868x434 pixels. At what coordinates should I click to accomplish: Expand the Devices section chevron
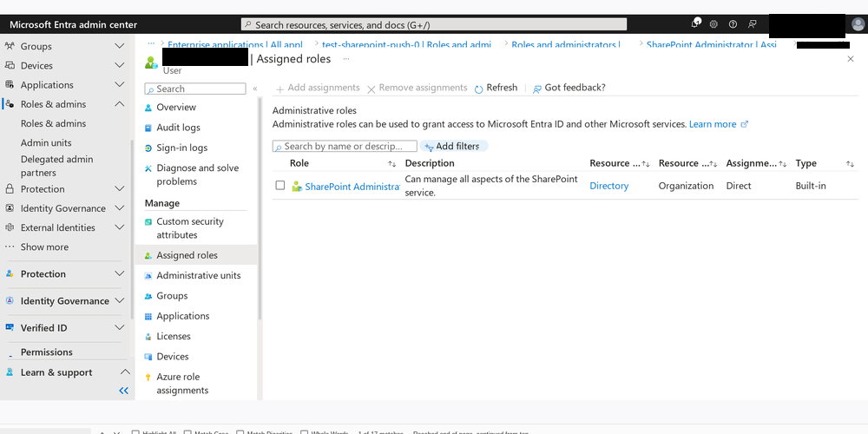[119, 65]
